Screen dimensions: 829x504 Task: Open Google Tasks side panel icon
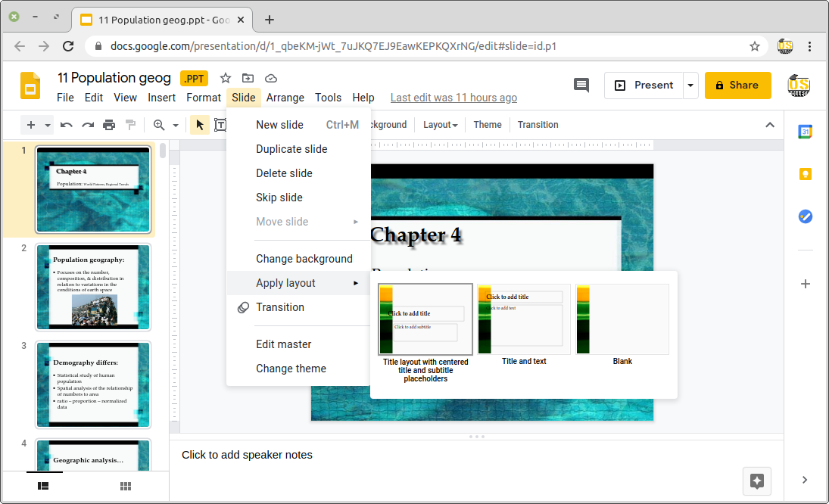tap(806, 216)
